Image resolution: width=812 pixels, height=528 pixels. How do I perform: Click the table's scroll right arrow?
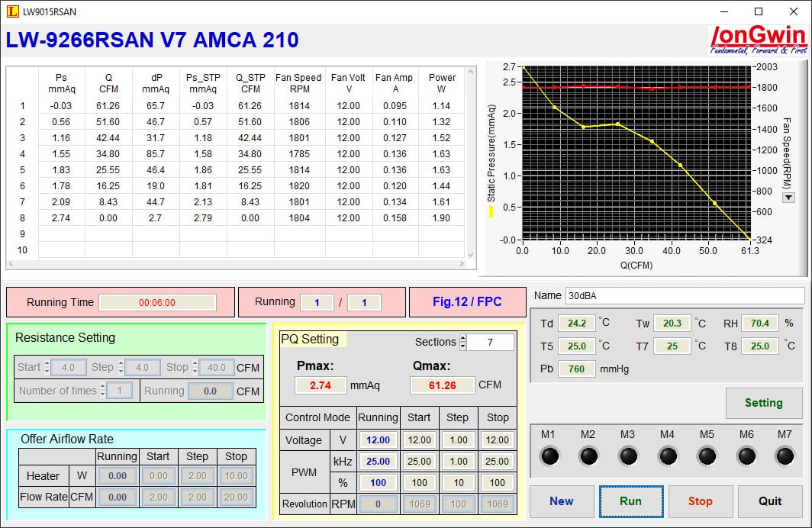462,264
